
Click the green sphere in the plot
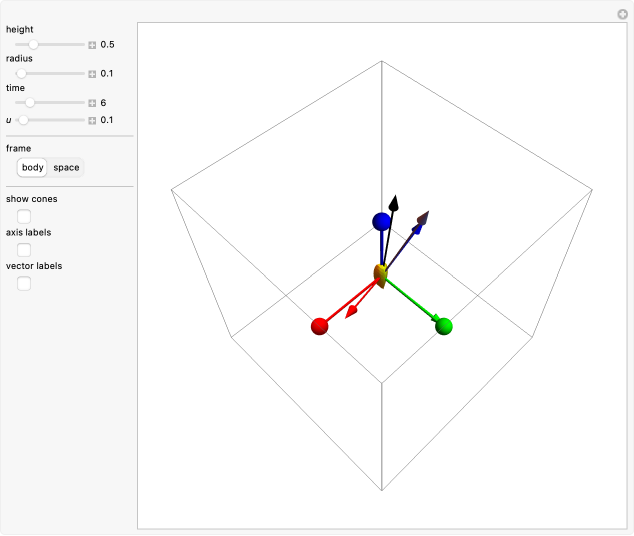445,326
